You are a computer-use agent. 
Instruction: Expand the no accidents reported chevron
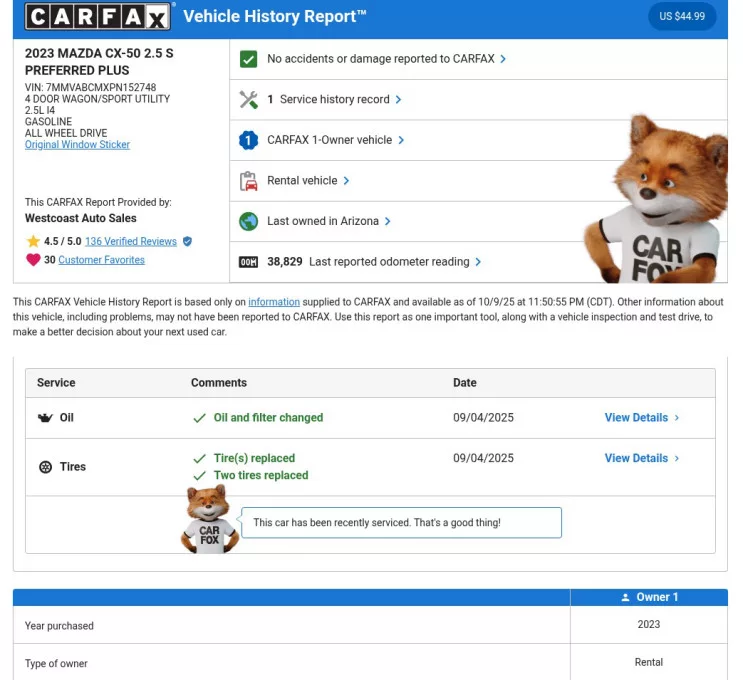point(503,59)
